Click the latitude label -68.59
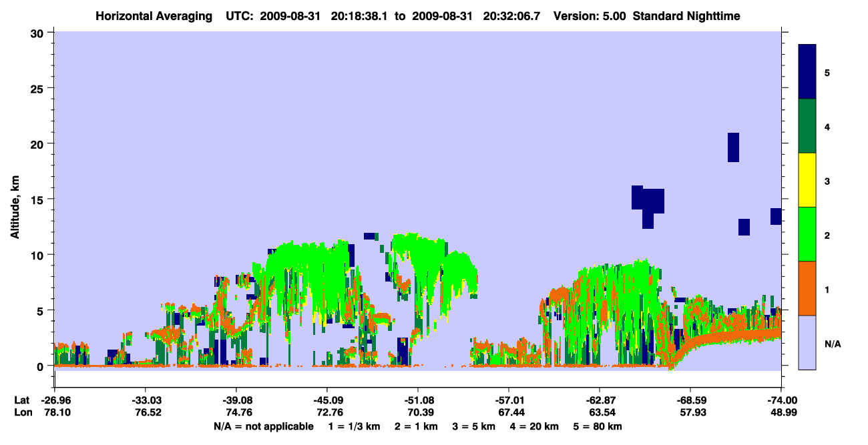 (690, 400)
